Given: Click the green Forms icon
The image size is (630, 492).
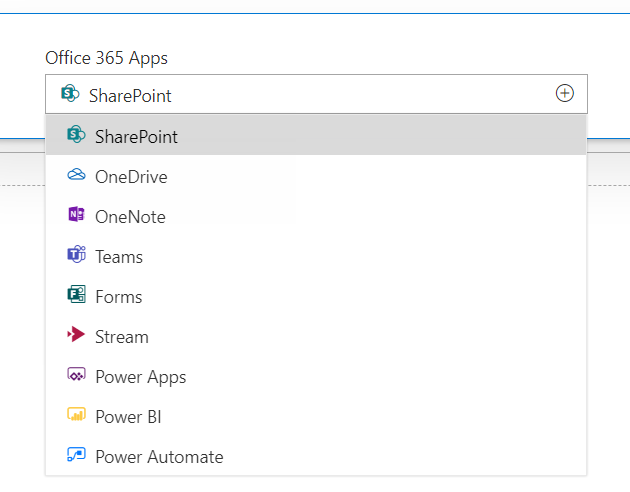Looking at the screenshot, I should tap(76, 294).
